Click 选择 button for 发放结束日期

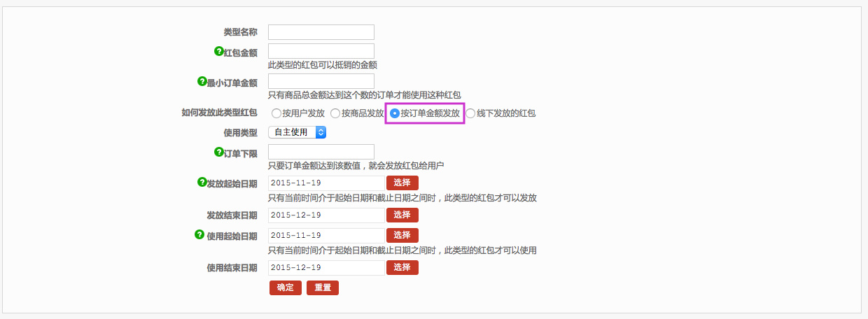402,215
